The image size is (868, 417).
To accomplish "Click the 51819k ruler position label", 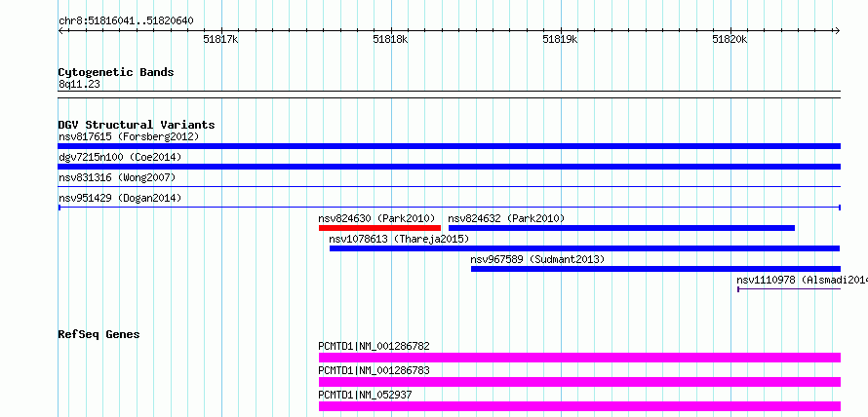I will click(560, 39).
